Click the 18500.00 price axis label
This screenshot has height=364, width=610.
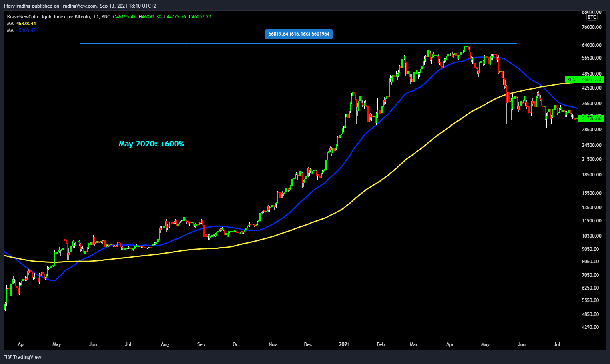[x=592, y=175]
